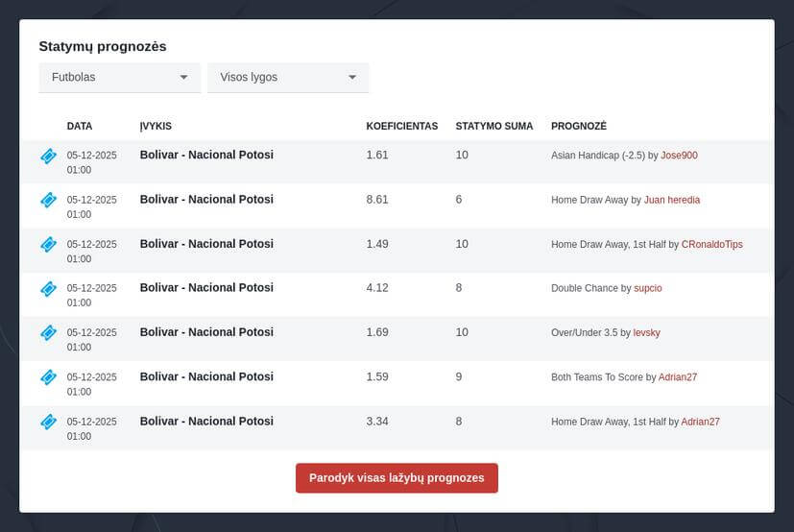This screenshot has width=794, height=532.
Task: Click ticket icon in the 3.34 odds row
Action: coord(48,421)
